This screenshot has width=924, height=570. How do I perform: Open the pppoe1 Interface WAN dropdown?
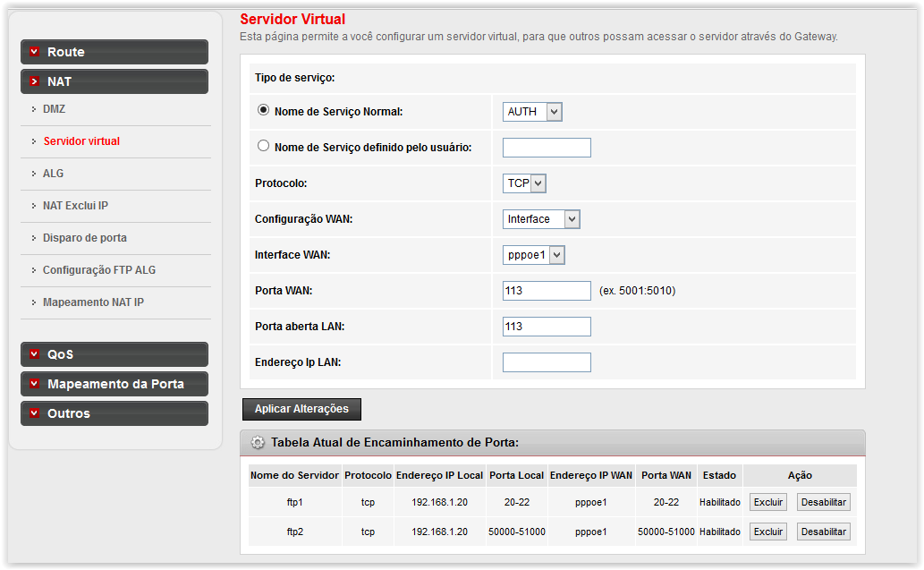pos(534,255)
